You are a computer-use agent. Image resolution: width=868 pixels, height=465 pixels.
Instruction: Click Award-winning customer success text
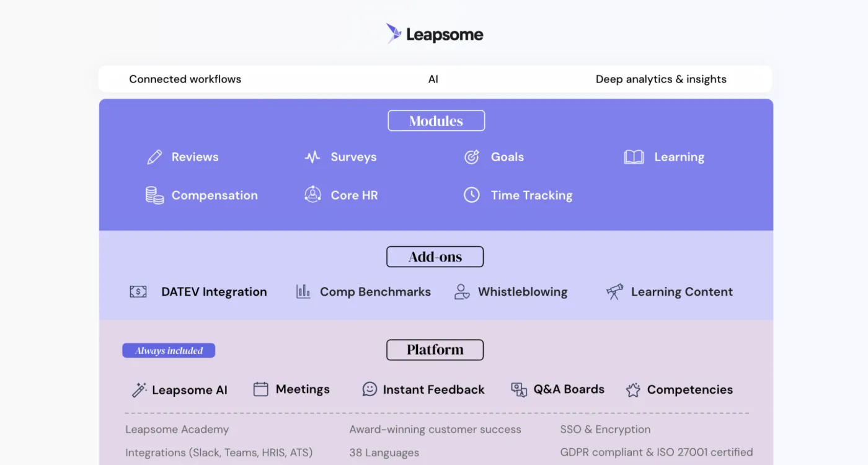(435, 429)
